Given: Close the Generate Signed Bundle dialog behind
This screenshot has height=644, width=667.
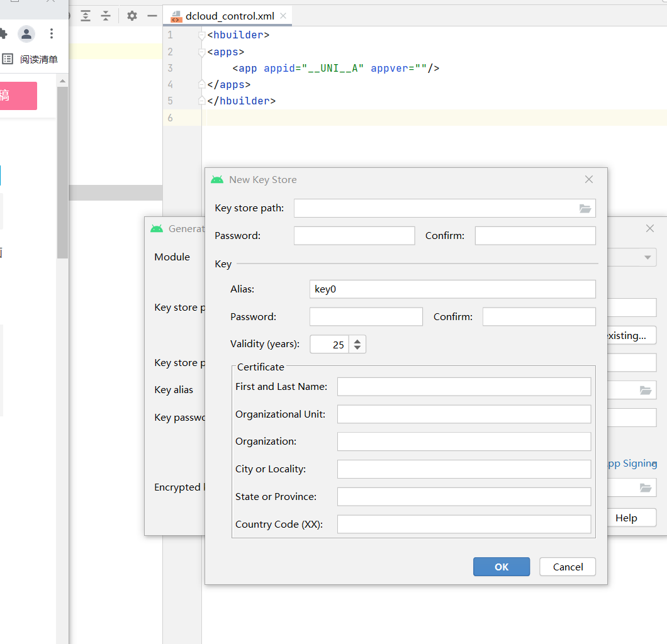Looking at the screenshot, I should click(649, 229).
